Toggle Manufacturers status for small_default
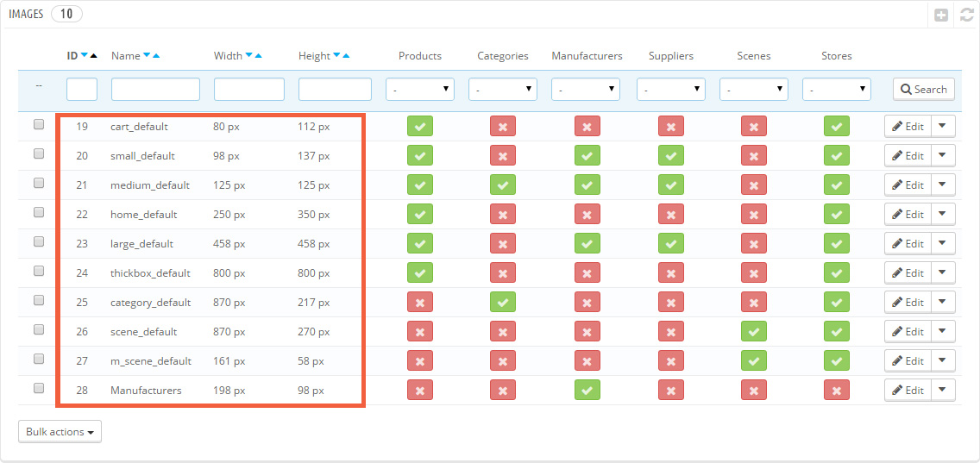The height and width of the screenshot is (463, 980). pyautogui.click(x=587, y=155)
